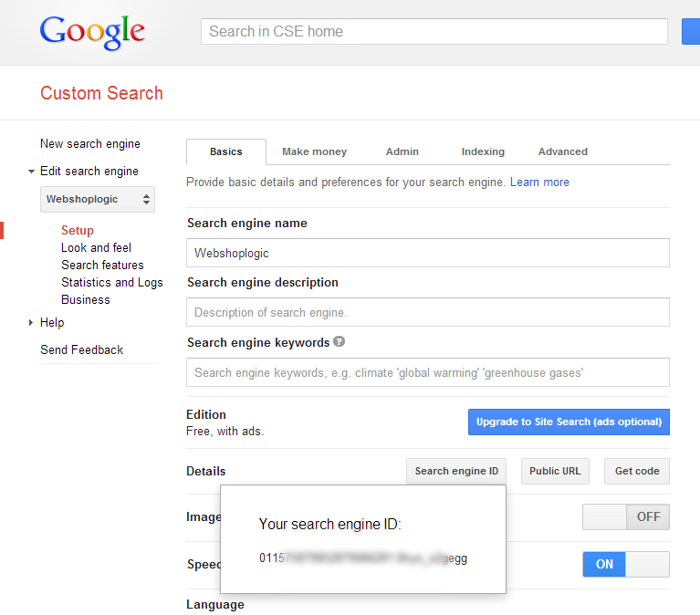Open the Business section
The height and width of the screenshot is (615, 700).
[85, 300]
